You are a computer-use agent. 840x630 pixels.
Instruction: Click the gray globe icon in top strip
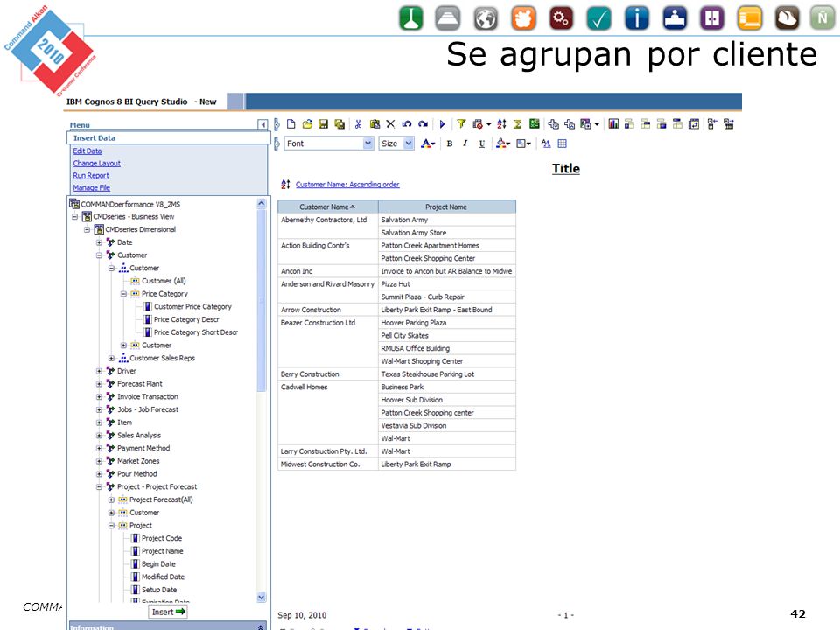(x=486, y=18)
